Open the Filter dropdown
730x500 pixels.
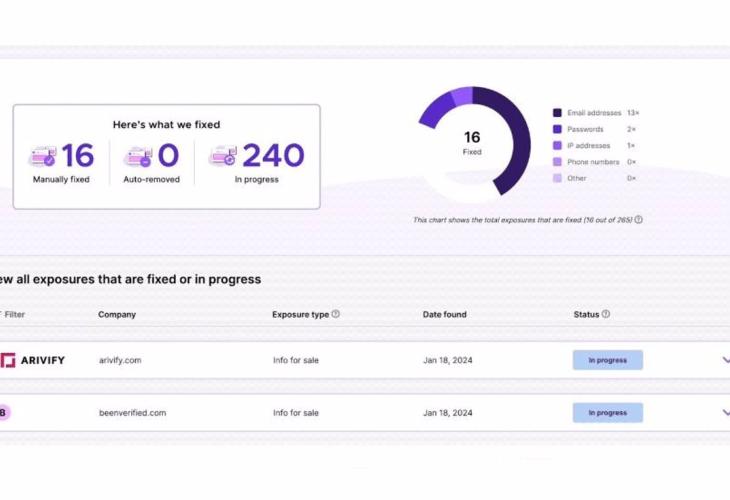pos(12,314)
